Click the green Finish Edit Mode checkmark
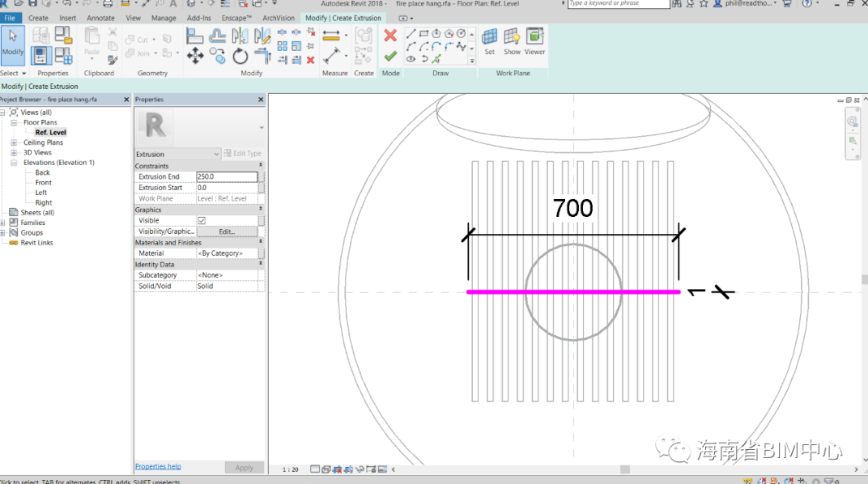 pos(390,56)
